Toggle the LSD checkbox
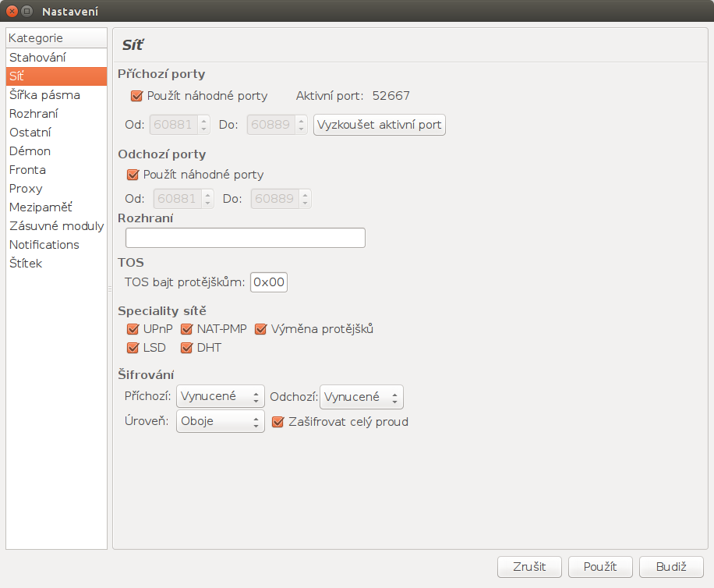The width and height of the screenshot is (714, 588). pyautogui.click(x=133, y=348)
